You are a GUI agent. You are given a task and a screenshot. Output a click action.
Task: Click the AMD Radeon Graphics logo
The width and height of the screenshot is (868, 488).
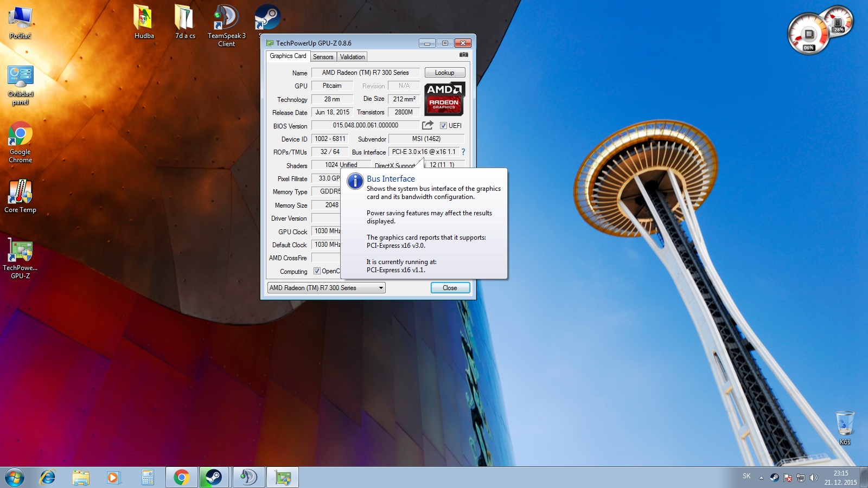pos(444,99)
